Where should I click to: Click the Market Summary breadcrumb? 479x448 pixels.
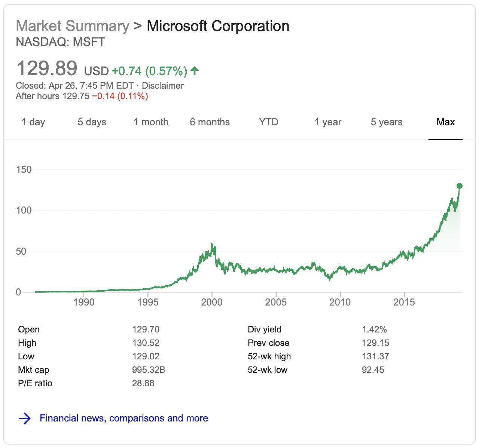pos(73,26)
